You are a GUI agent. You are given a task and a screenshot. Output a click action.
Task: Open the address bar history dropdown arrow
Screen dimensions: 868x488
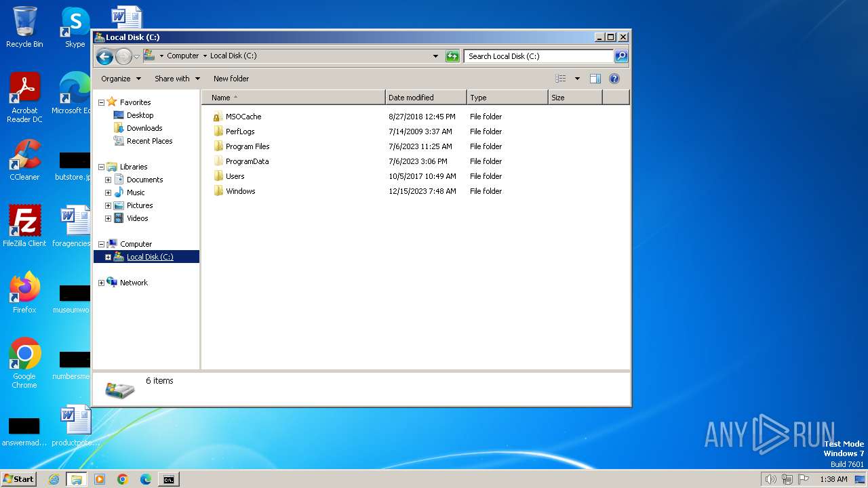(435, 56)
